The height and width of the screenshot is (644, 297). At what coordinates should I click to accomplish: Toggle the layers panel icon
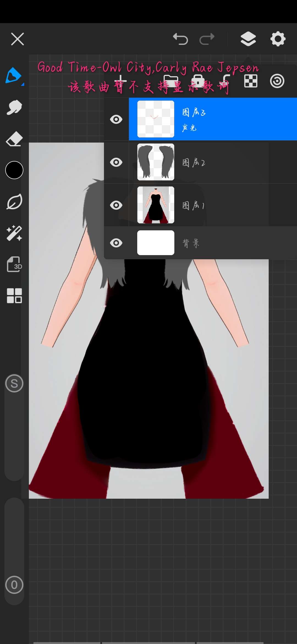pyautogui.click(x=248, y=39)
